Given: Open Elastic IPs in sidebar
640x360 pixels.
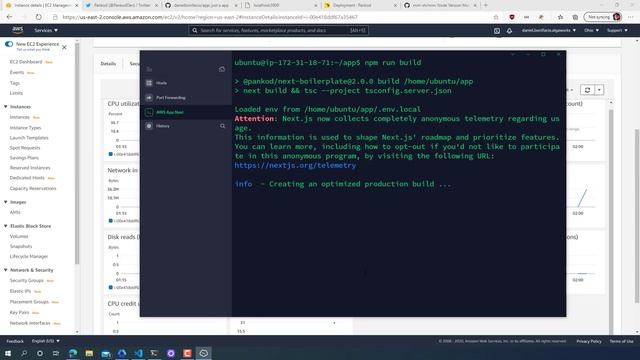Looking at the screenshot, I should [20, 291].
